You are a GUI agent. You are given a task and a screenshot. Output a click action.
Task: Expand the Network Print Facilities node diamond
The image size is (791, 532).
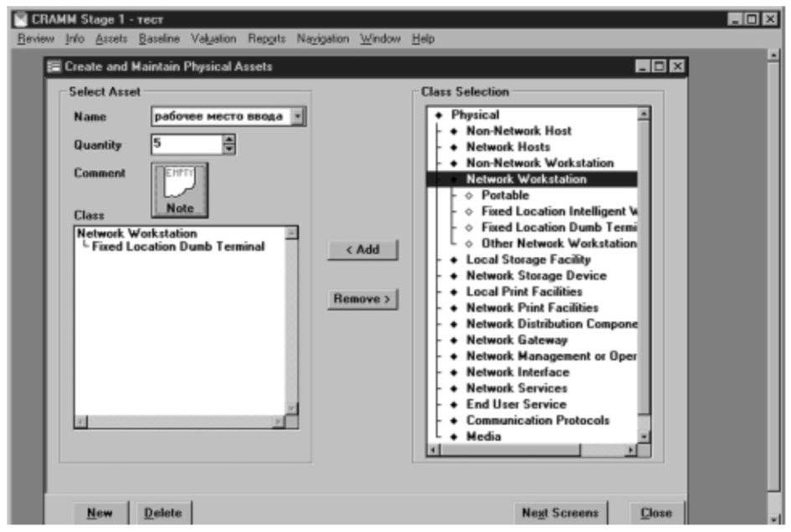(454, 308)
